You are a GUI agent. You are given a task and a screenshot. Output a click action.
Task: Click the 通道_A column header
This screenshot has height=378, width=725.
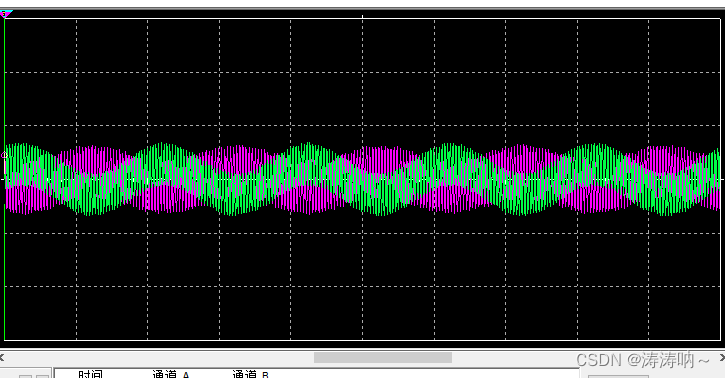171,374
